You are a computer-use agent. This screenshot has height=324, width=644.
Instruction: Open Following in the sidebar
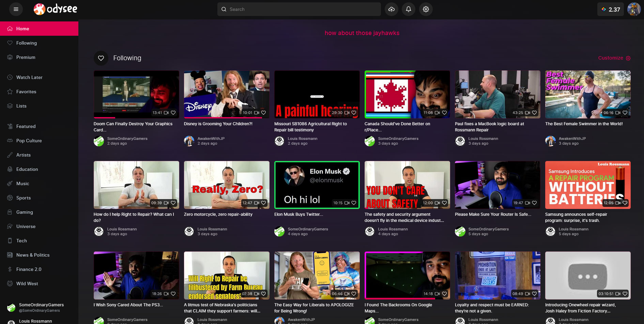[x=39, y=43]
